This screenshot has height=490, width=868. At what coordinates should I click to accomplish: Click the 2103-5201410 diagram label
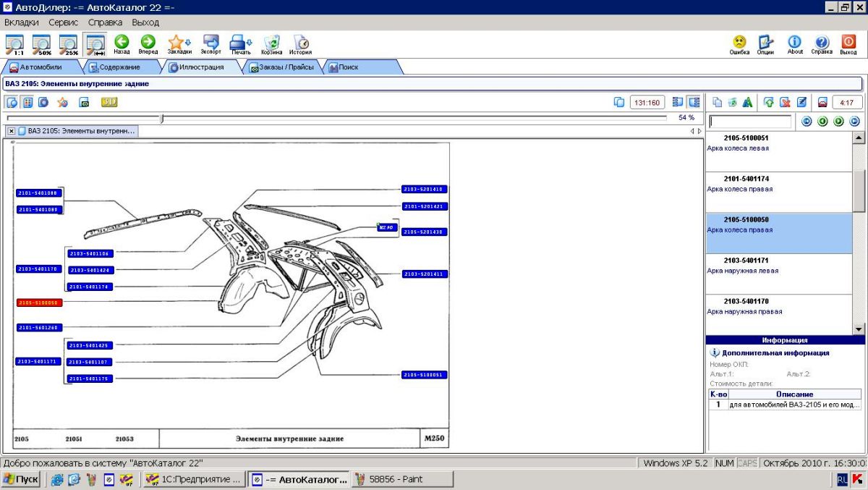tap(423, 189)
